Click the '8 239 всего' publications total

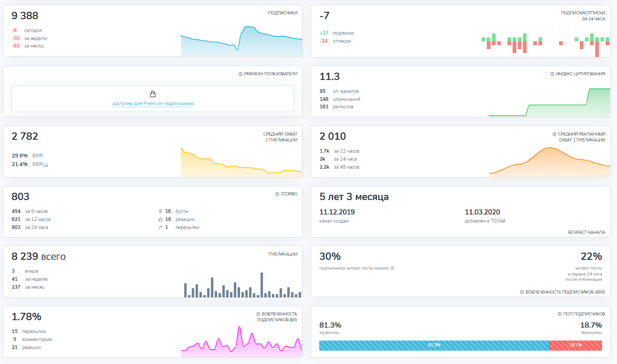(38, 257)
